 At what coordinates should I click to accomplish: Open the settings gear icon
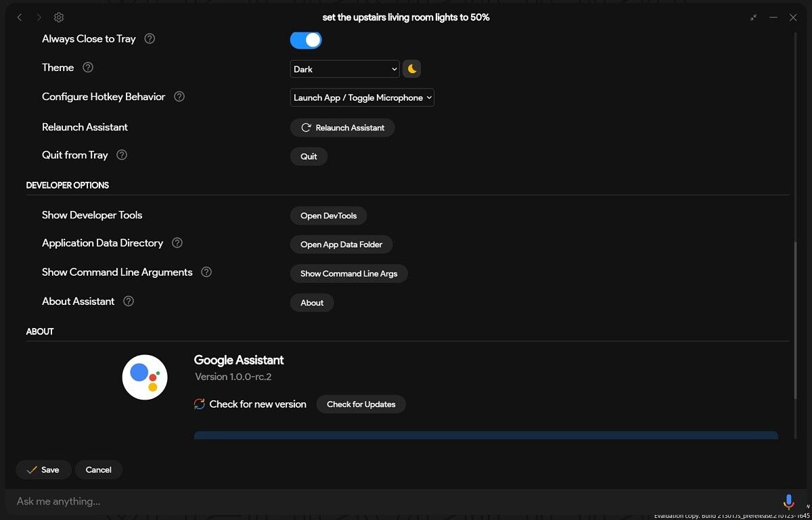(58, 17)
